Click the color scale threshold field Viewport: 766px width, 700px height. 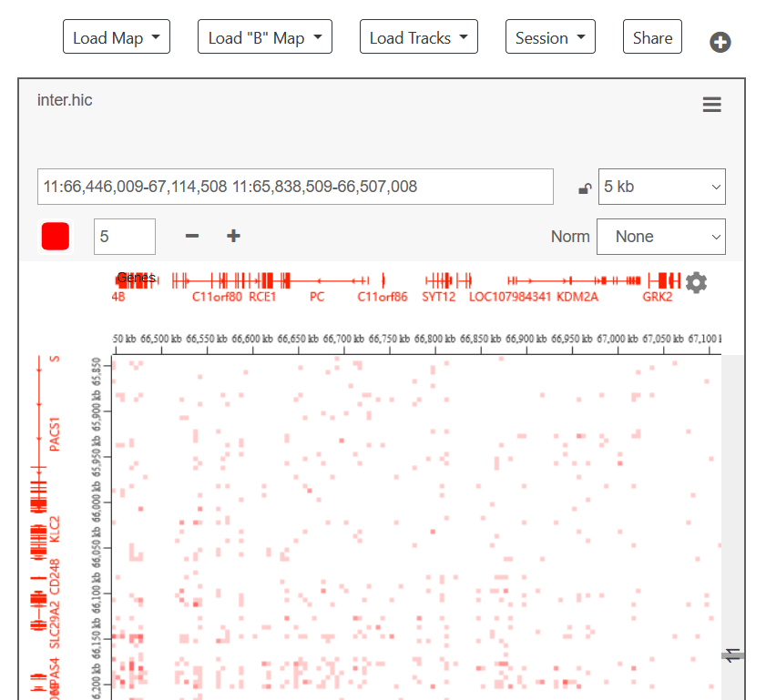click(125, 237)
